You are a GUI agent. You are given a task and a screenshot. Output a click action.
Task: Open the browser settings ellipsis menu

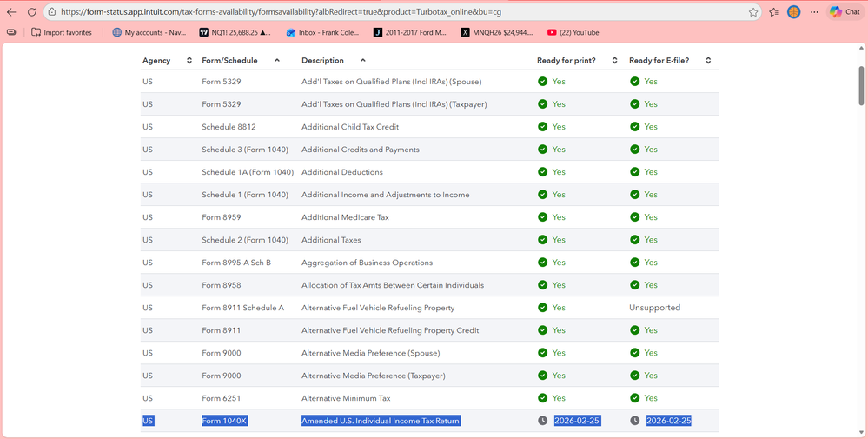coord(814,11)
